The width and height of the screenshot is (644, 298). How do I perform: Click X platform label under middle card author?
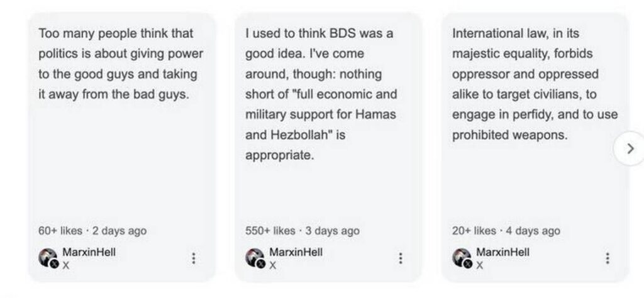273,265
